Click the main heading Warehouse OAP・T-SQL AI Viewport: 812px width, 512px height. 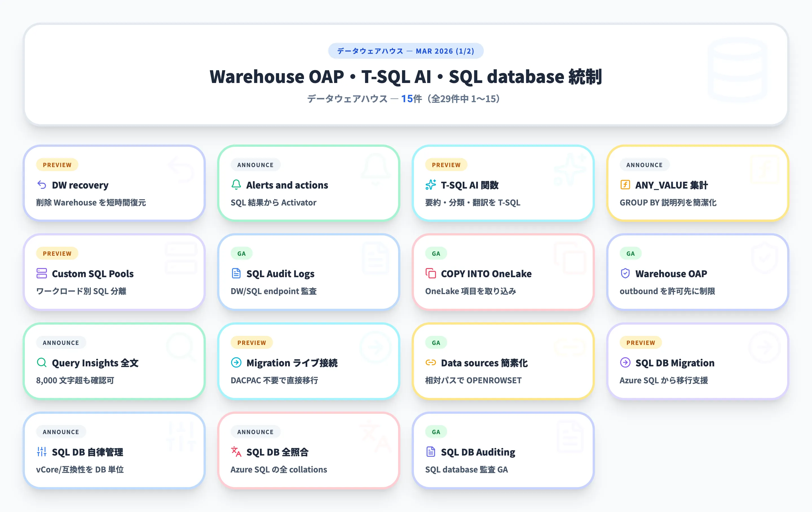point(406,76)
